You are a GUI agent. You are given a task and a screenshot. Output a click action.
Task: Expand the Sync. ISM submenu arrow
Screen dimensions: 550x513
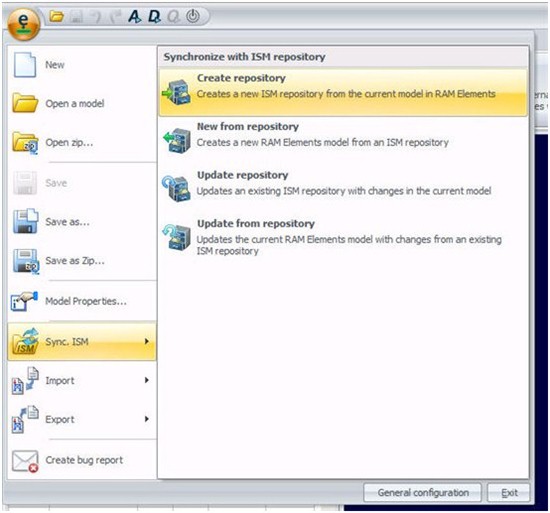147,342
